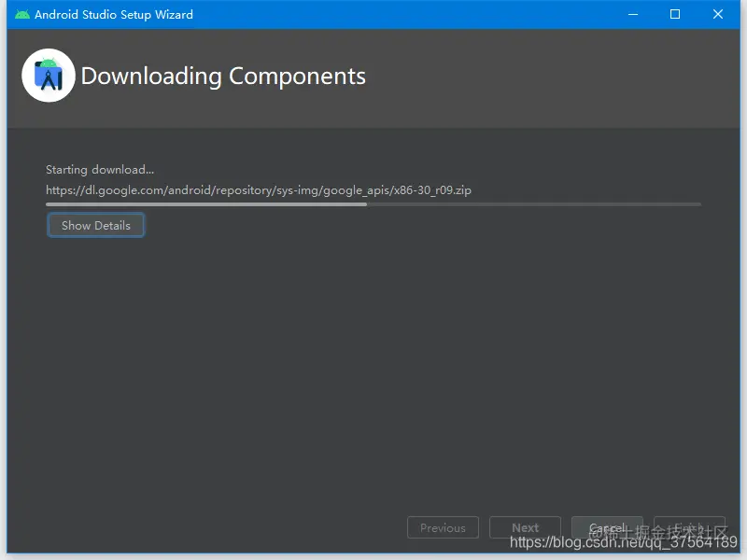The width and height of the screenshot is (747, 560).
Task: Click the 'Android Studio Setup Wizard' title text
Action: [x=114, y=15]
